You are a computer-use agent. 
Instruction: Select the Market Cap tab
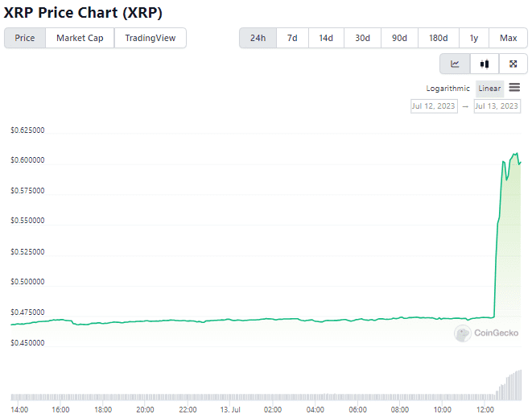pyautogui.click(x=80, y=38)
